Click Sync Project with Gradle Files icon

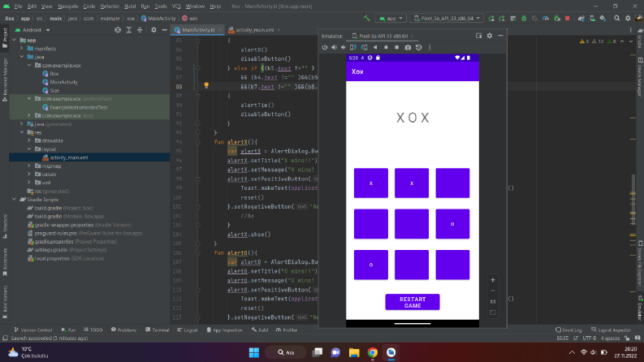581,18
